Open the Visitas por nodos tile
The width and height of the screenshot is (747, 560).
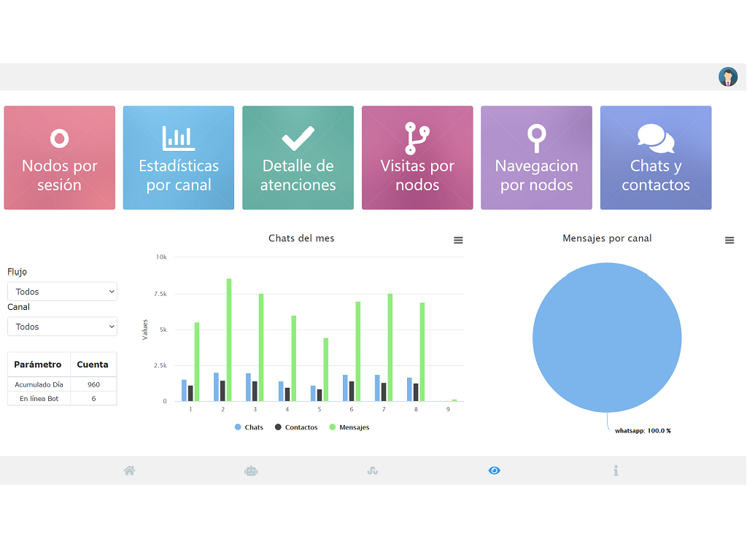coord(417,157)
